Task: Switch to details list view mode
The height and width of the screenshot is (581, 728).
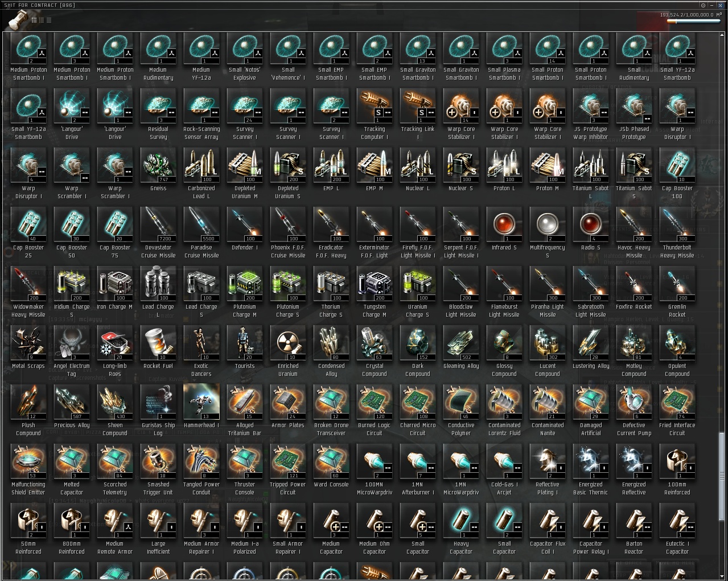Action: (x=42, y=20)
